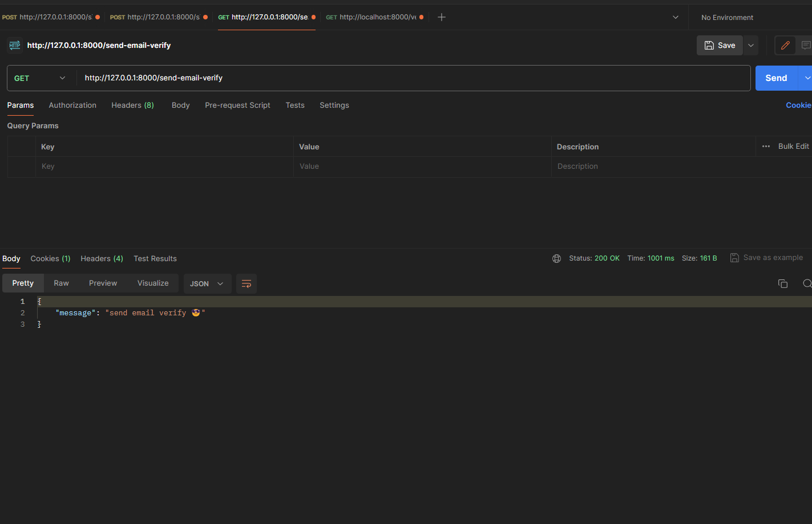This screenshot has height=524, width=812.
Task: Open the tabs overflow chevron
Action: [x=676, y=17]
